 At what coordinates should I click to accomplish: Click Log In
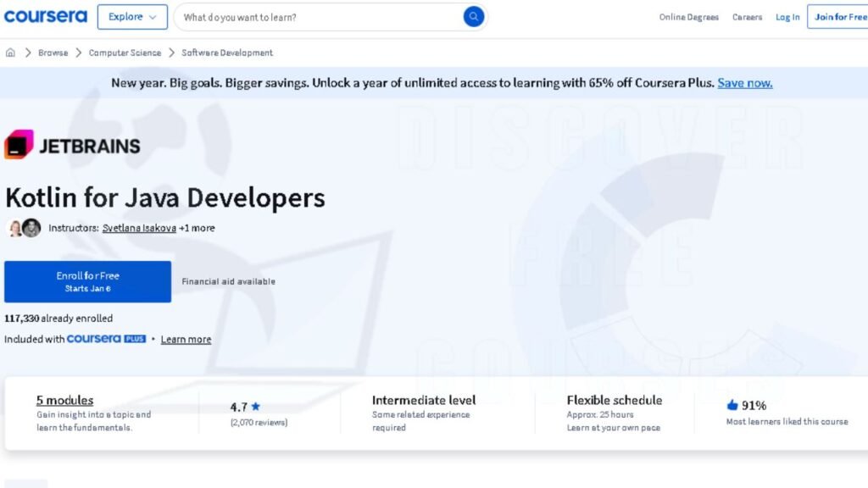[x=787, y=17]
